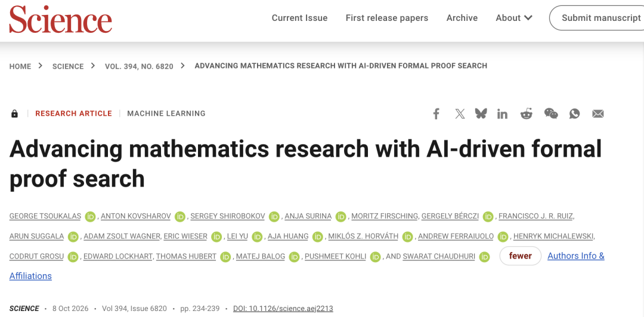Open author Henryk Michalewski
The image size is (644, 317).
point(553,236)
